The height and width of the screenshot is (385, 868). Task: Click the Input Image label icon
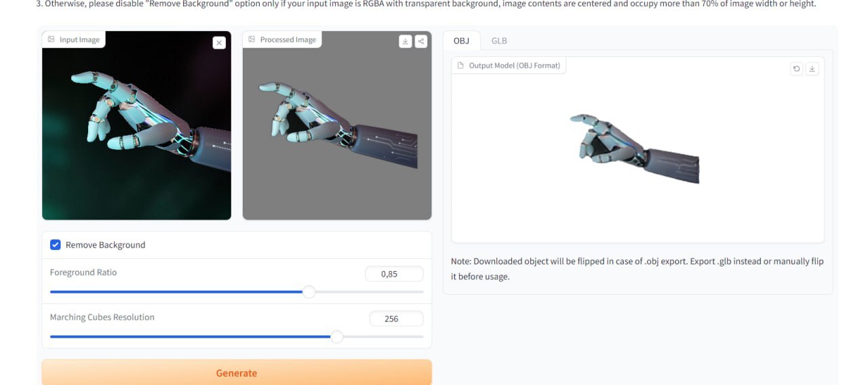(x=51, y=39)
